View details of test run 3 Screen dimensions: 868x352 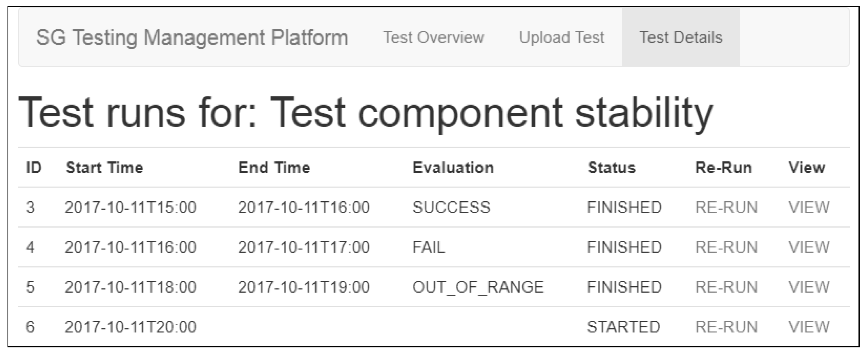coord(809,207)
